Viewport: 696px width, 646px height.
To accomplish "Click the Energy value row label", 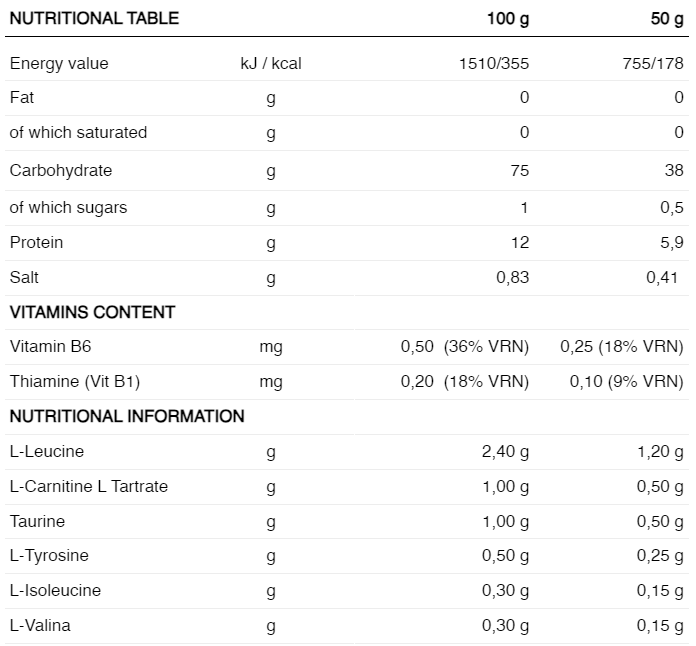I will (x=59, y=63).
